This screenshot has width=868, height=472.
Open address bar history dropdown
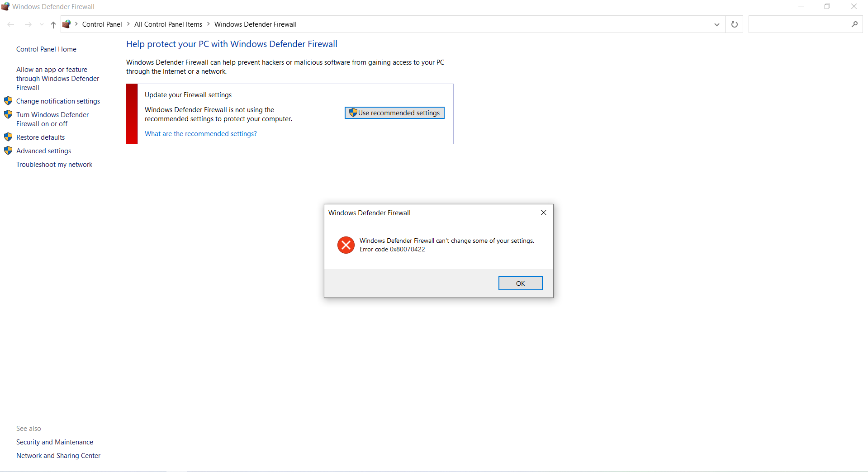717,24
